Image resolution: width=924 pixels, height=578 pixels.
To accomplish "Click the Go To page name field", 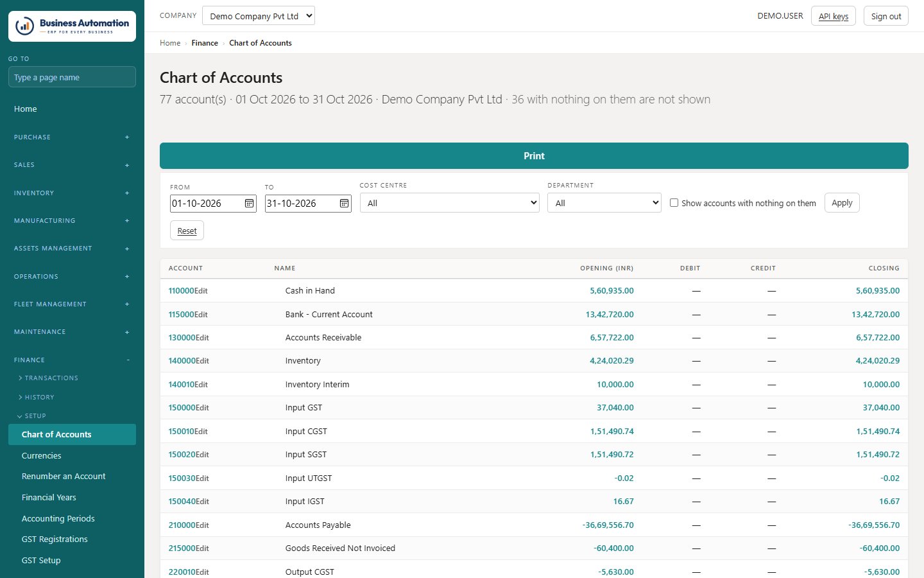I will point(72,77).
